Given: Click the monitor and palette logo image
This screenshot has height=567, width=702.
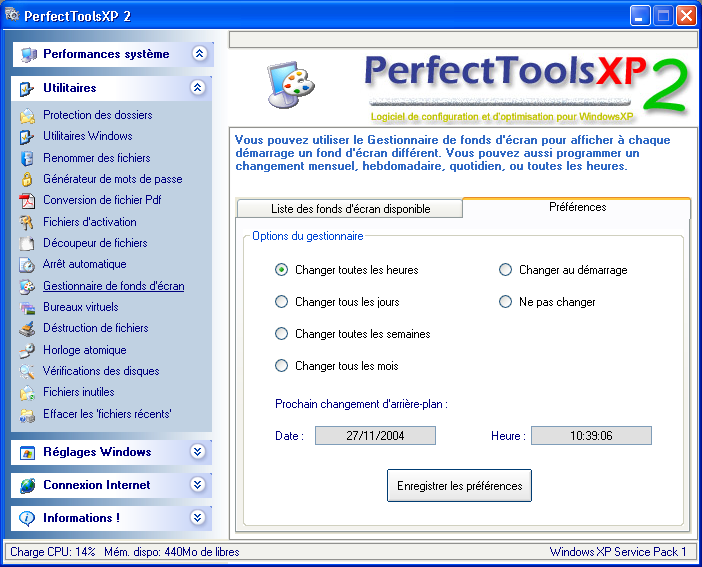Looking at the screenshot, I should [290, 84].
